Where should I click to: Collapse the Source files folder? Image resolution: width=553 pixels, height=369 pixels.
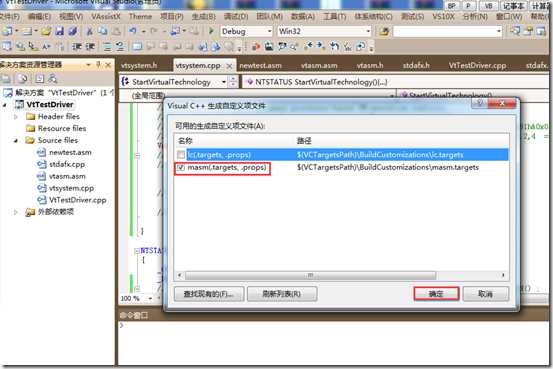16,140
